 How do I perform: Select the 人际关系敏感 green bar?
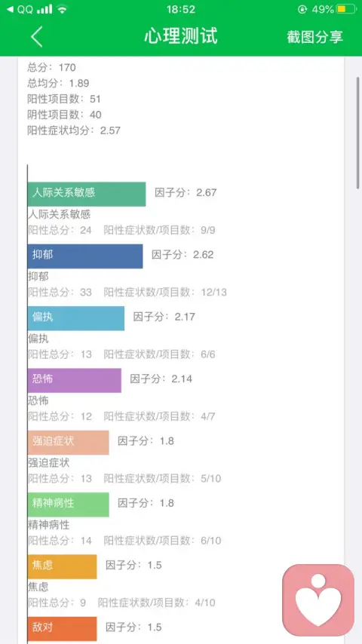pos(87,194)
